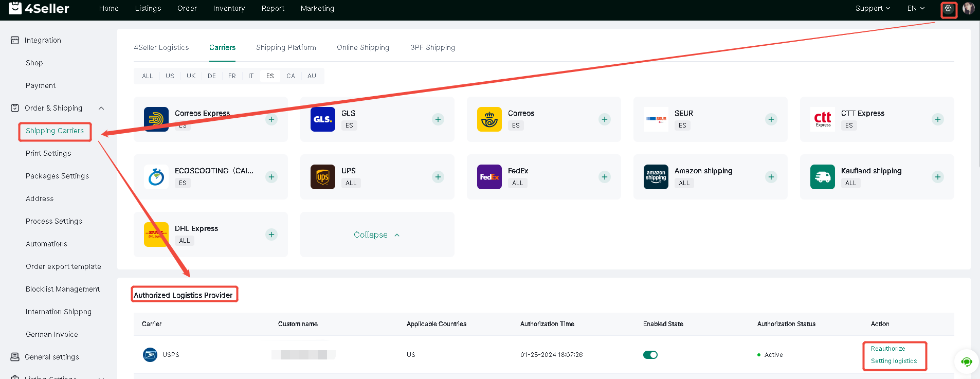Screen dimensions: 980x379
Task: Open Shipping Carriers in sidebar
Action: click(55, 131)
